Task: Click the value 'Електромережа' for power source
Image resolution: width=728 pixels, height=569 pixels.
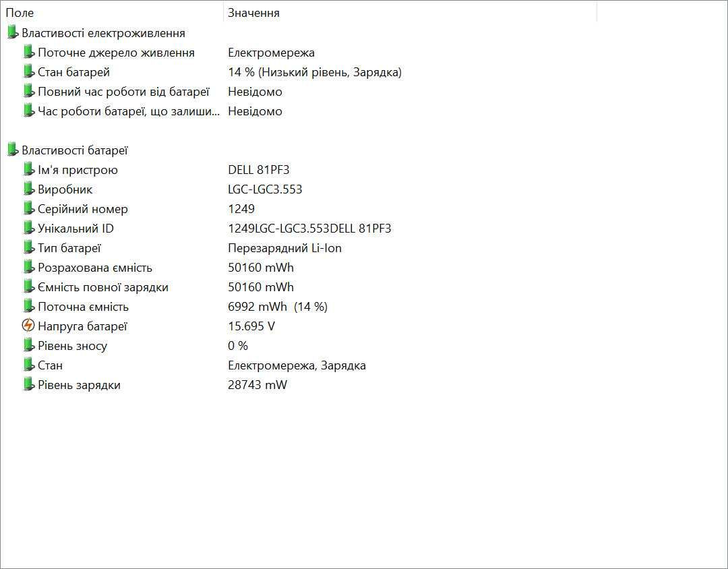Action: pyautogui.click(x=271, y=53)
